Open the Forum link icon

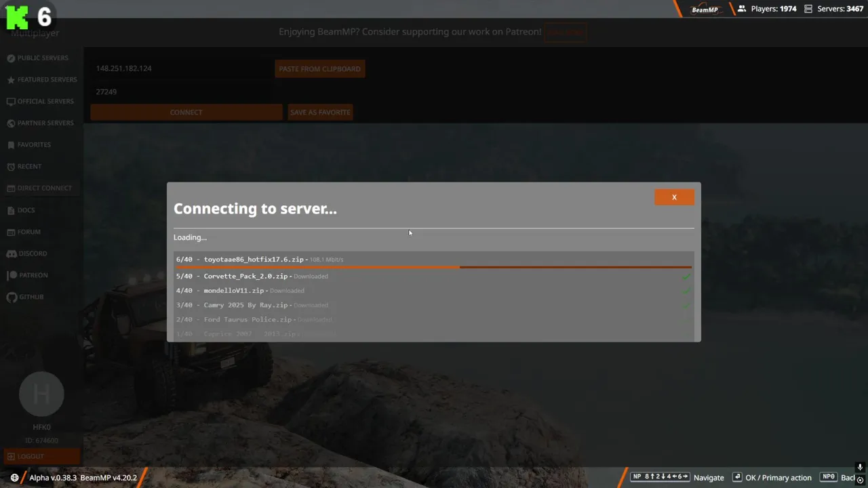coord(11,232)
